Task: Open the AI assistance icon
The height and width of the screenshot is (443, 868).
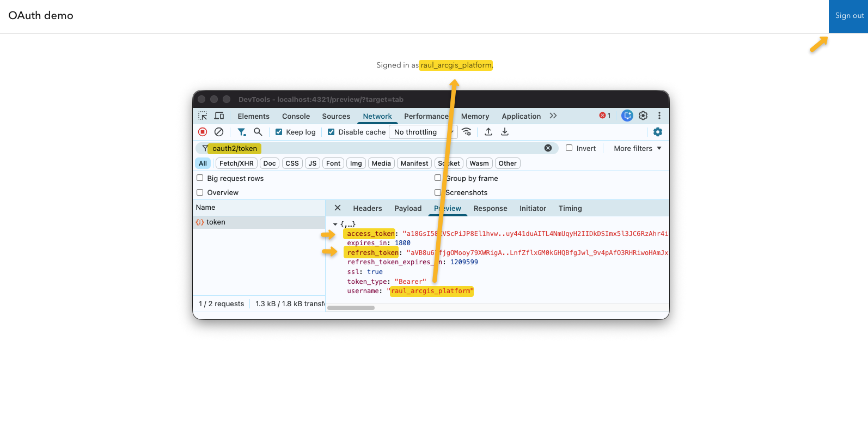Action: pyautogui.click(x=627, y=116)
